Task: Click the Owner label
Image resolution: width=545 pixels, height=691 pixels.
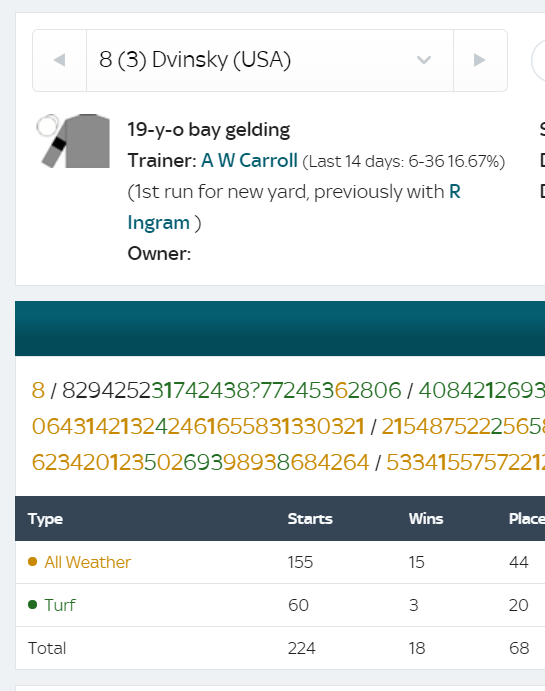Action: 159,253
